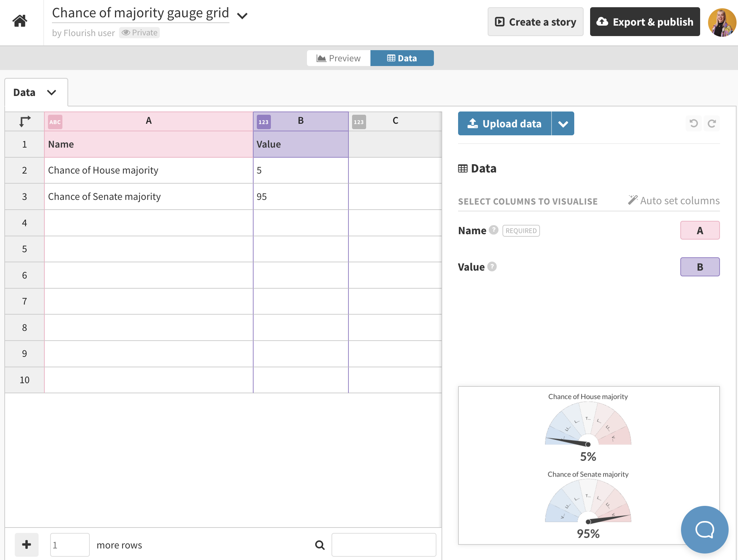Click the plus icon to add rows

coord(26,544)
